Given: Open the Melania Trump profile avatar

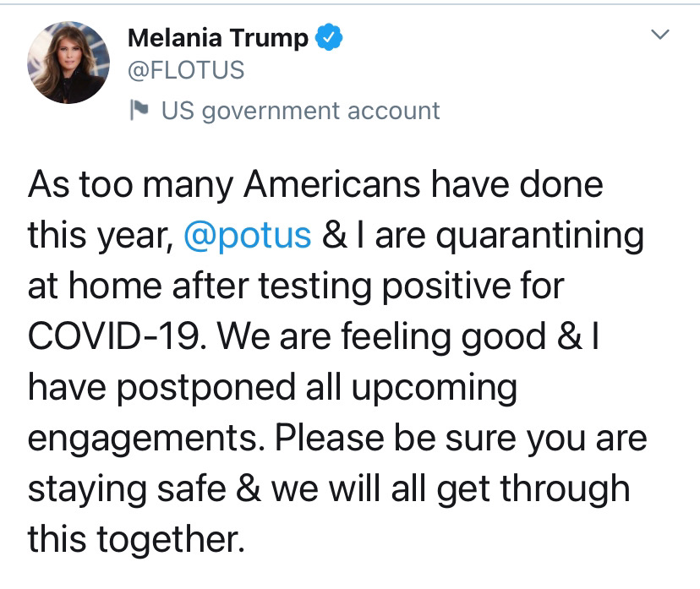Looking at the screenshot, I should pos(69,63).
